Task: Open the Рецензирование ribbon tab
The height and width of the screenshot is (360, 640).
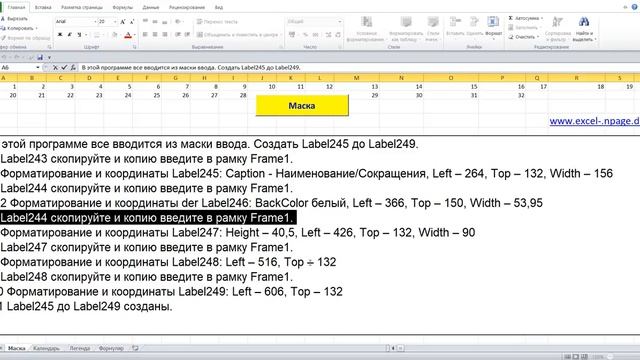Action: pos(187,7)
